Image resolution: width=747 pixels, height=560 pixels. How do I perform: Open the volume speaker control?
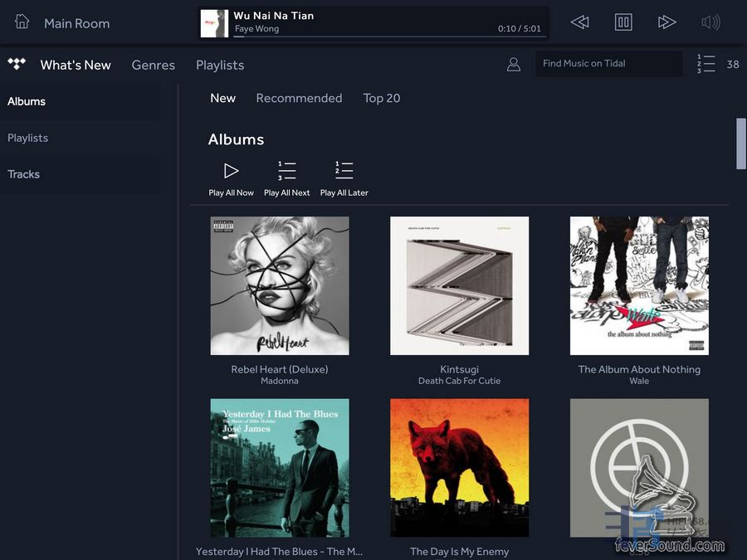[710, 22]
